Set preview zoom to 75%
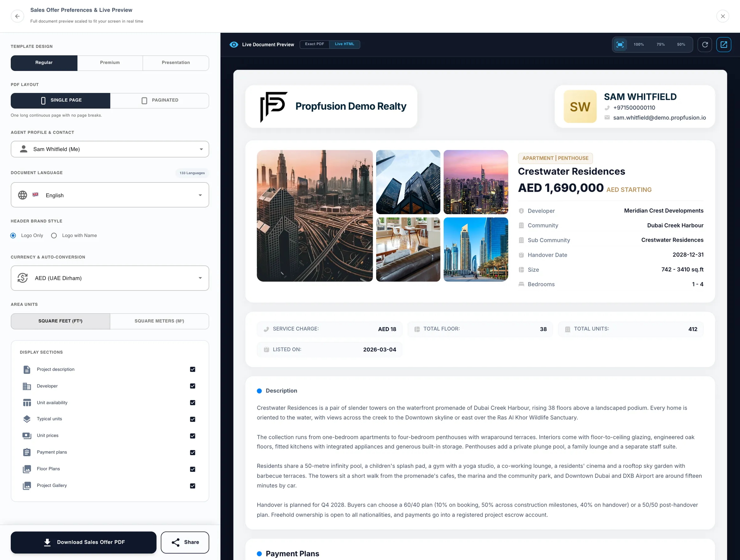This screenshot has height=560, width=740. tap(660, 44)
